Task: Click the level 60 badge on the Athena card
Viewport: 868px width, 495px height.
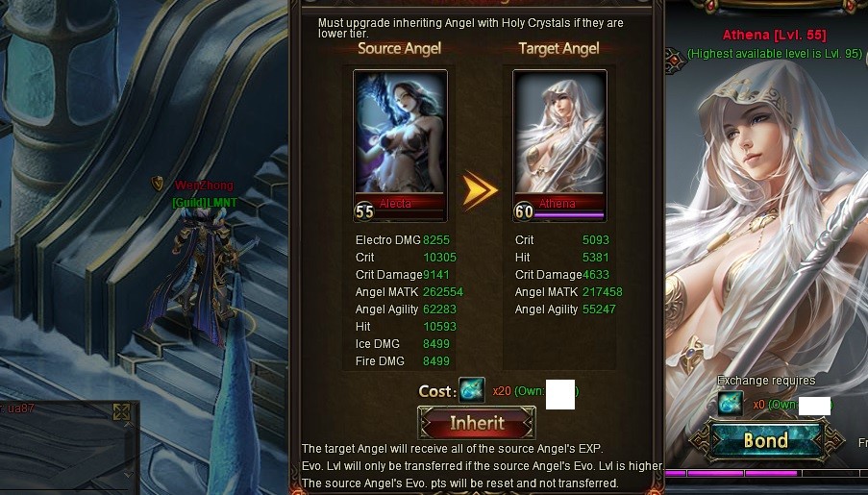Action: click(524, 211)
